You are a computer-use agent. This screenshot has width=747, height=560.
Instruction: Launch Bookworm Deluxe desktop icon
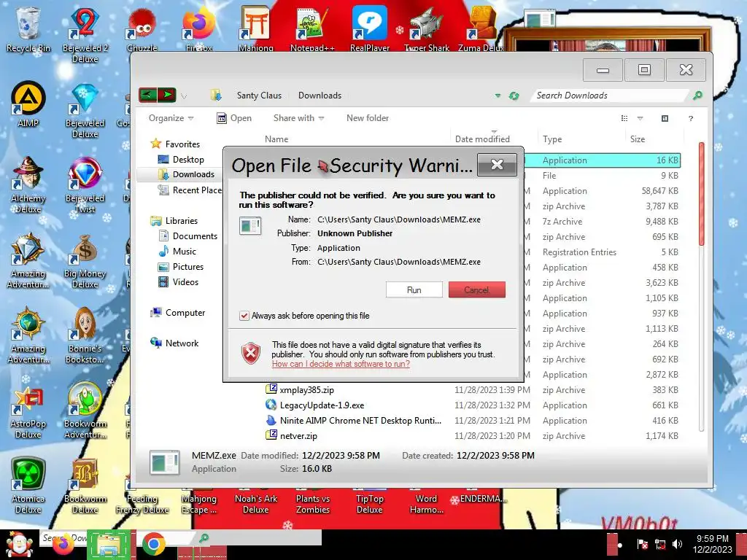click(x=85, y=486)
